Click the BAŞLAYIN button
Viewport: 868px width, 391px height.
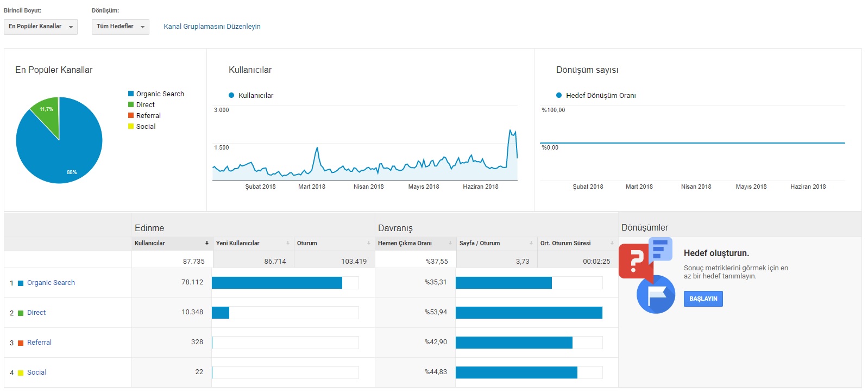tap(703, 299)
